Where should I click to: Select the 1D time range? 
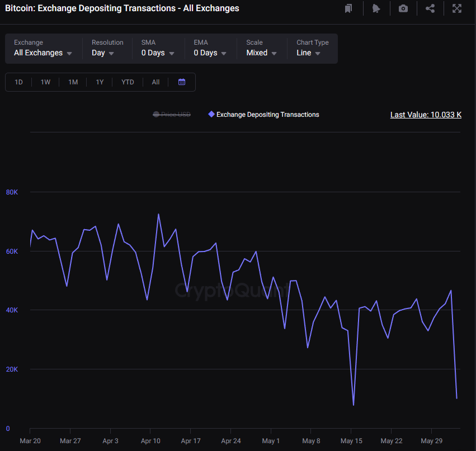coord(19,82)
